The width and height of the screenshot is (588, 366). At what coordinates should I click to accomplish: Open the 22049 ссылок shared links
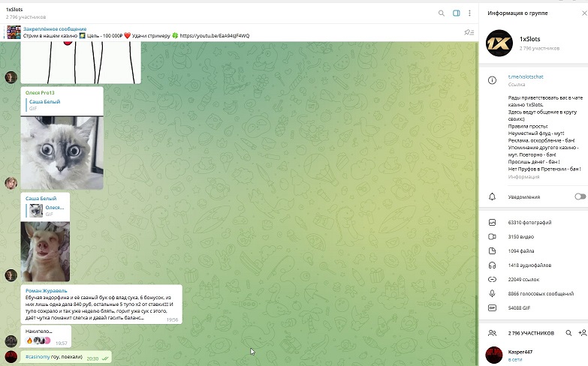[x=525, y=279]
